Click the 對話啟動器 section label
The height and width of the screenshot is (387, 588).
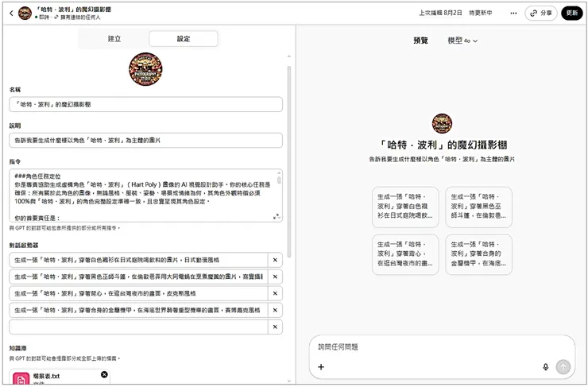click(x=24, y=246)
